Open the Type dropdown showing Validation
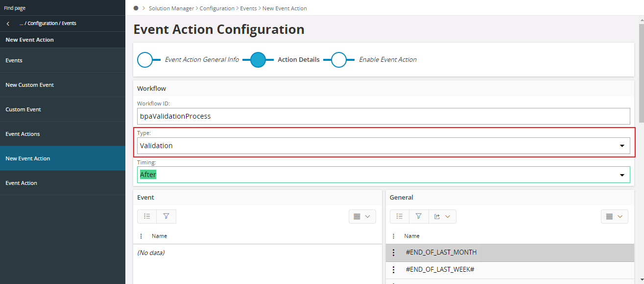 coord(622,145)
